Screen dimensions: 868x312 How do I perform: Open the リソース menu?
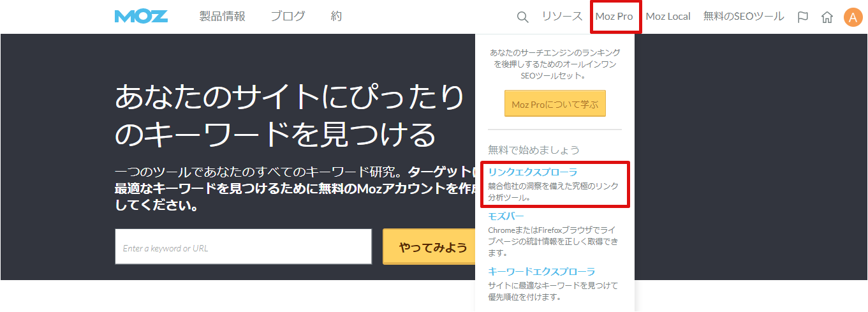click(562, 17)
